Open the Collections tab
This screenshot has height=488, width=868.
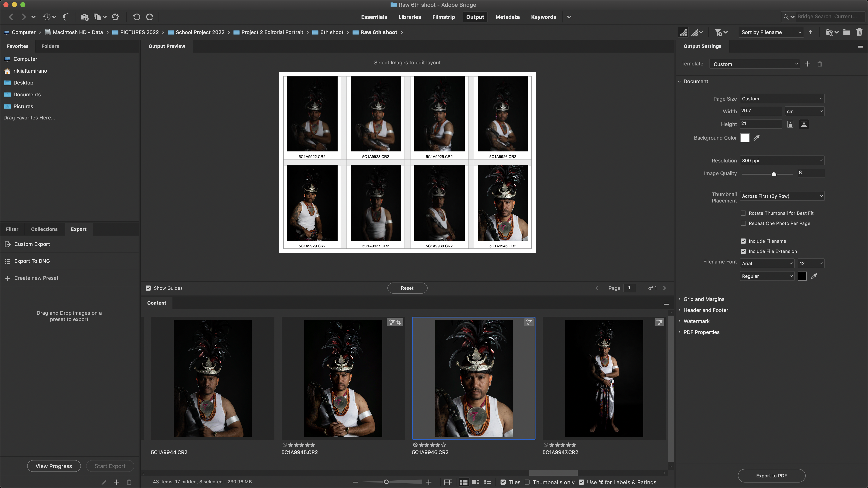click(44, 229)
